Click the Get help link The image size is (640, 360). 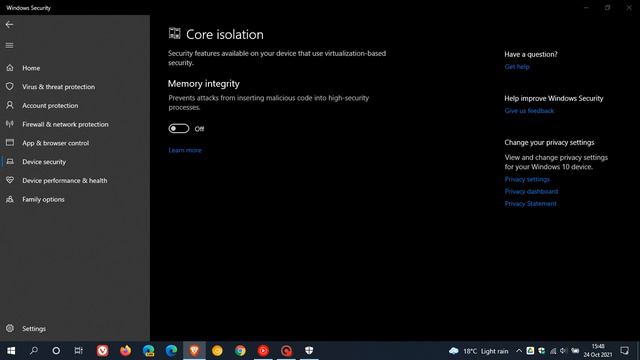coord(517,67)
